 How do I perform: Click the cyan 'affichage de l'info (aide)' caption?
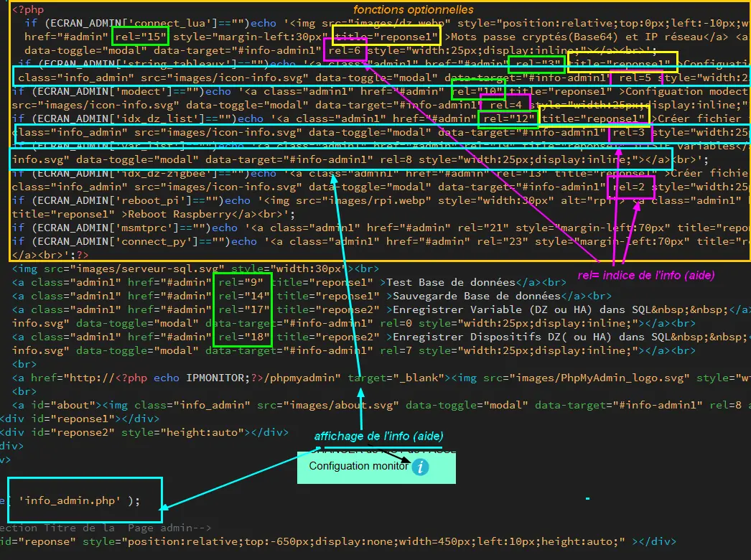click(x=378, y=437)
